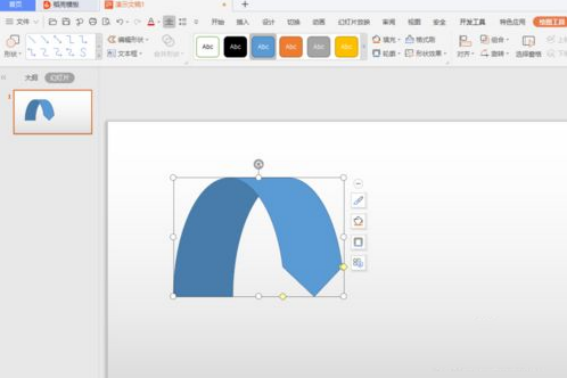567x378 pixels.
Task: Apply the blue Abc shape style
Action: coord(263,47)
